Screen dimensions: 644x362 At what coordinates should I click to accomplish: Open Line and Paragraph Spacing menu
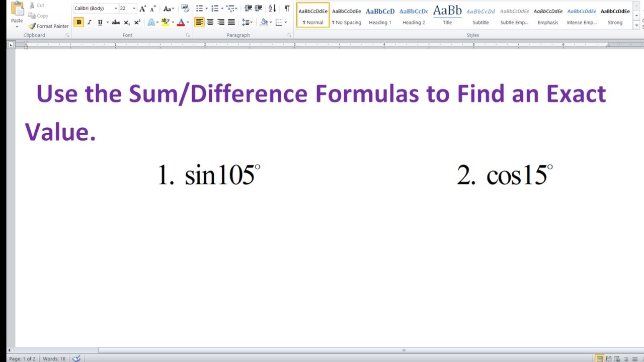(x=247, y=22)
